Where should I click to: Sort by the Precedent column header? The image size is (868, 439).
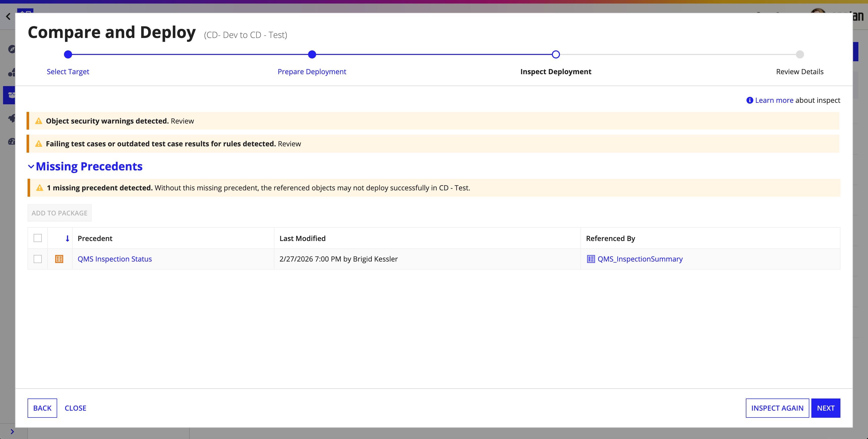pyautogui.click(x=95, y=238)
